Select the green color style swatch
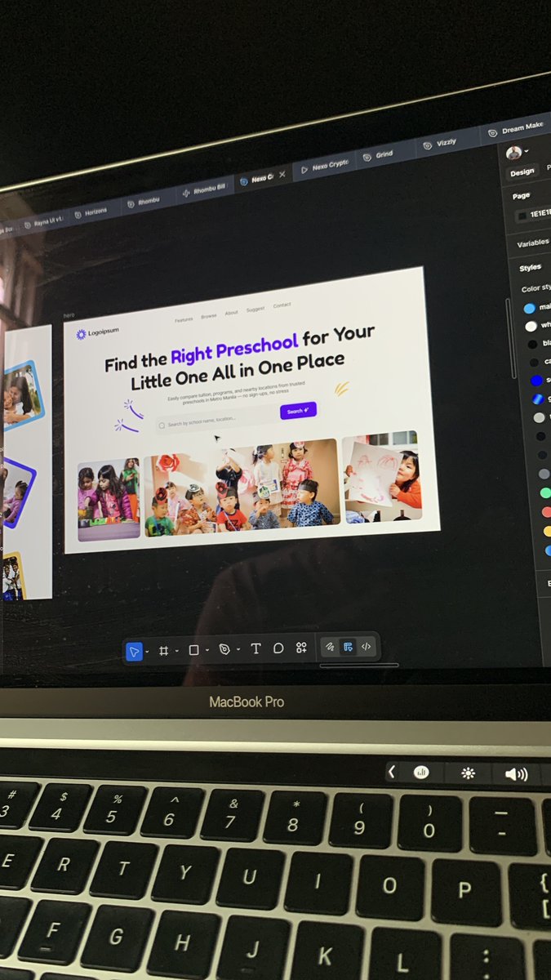 (x=545, y=492)
